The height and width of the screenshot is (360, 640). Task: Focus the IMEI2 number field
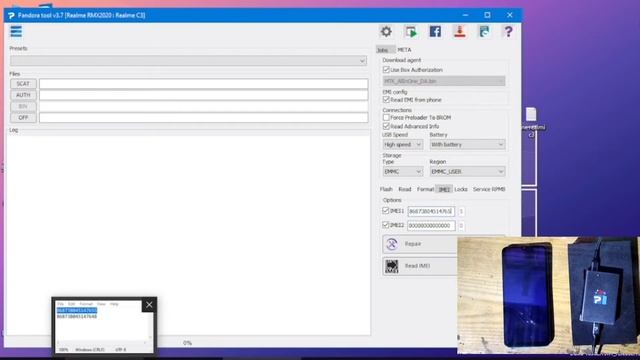[431, 226]
